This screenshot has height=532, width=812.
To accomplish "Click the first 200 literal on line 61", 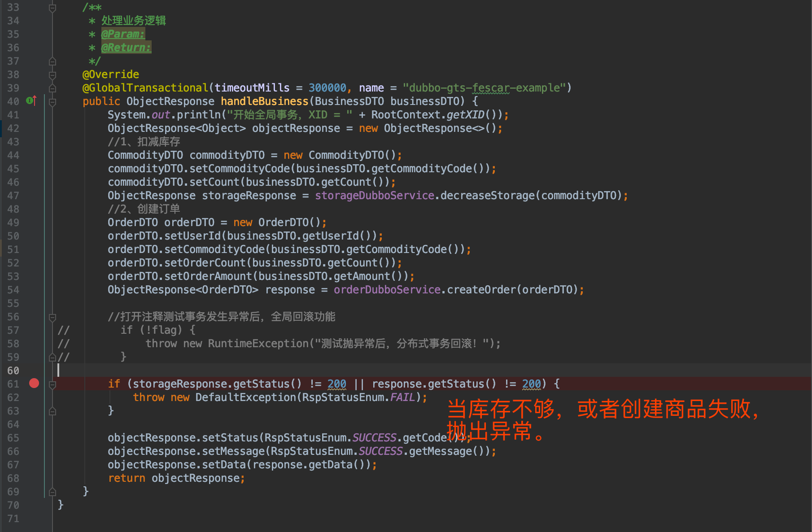I will [337, 384].
